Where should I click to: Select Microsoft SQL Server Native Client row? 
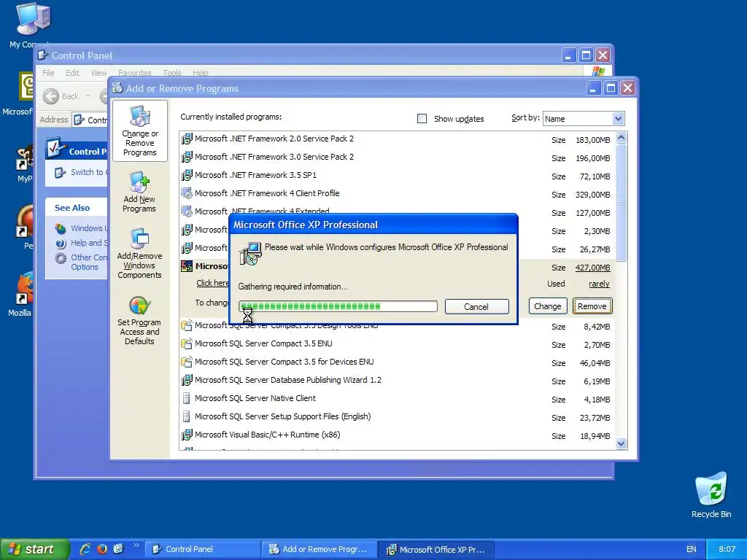[398, 399]
